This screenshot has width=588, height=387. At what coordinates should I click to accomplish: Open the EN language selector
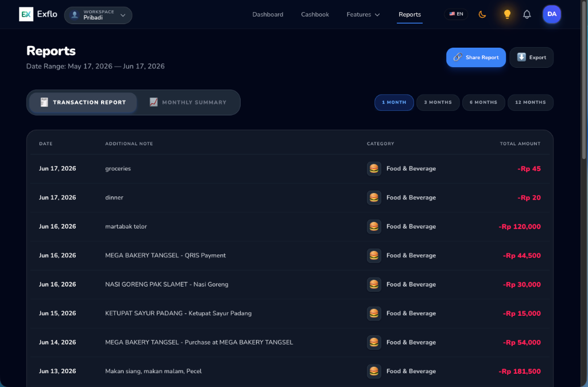click(456, 14)
